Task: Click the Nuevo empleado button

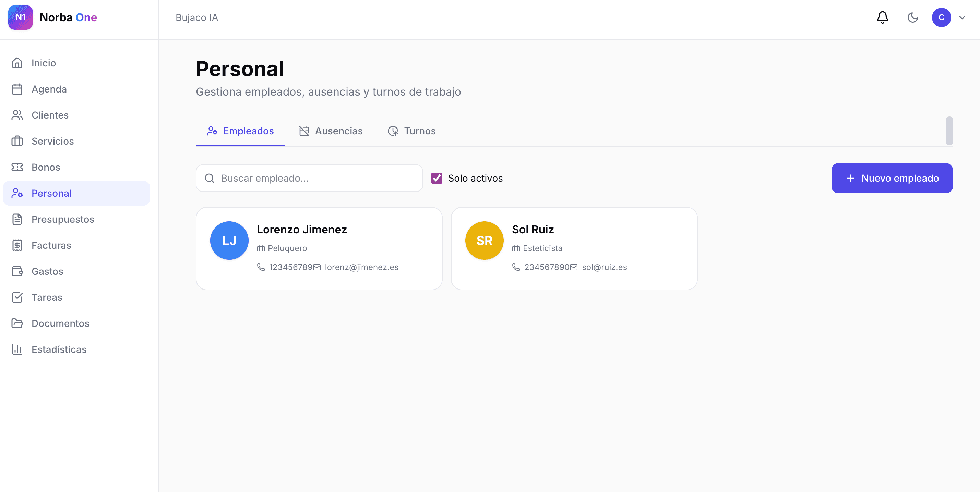Action: tap(892, 178)
